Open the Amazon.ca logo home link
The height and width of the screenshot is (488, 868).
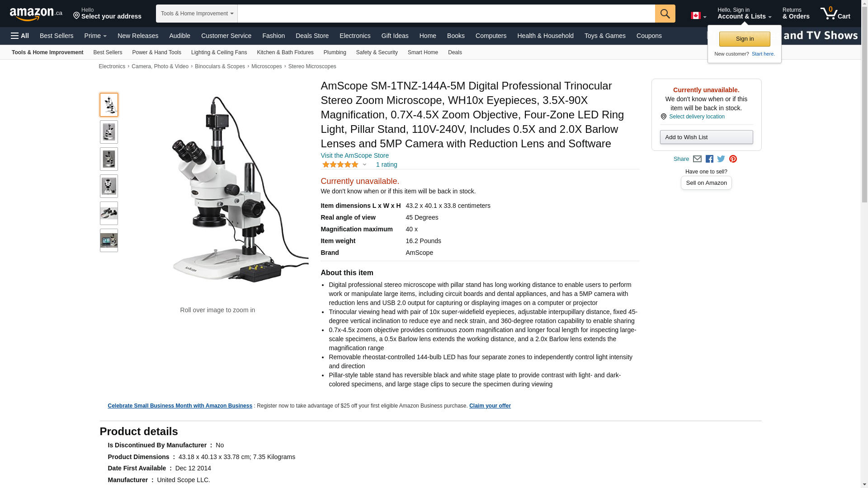tap(36, 14)
